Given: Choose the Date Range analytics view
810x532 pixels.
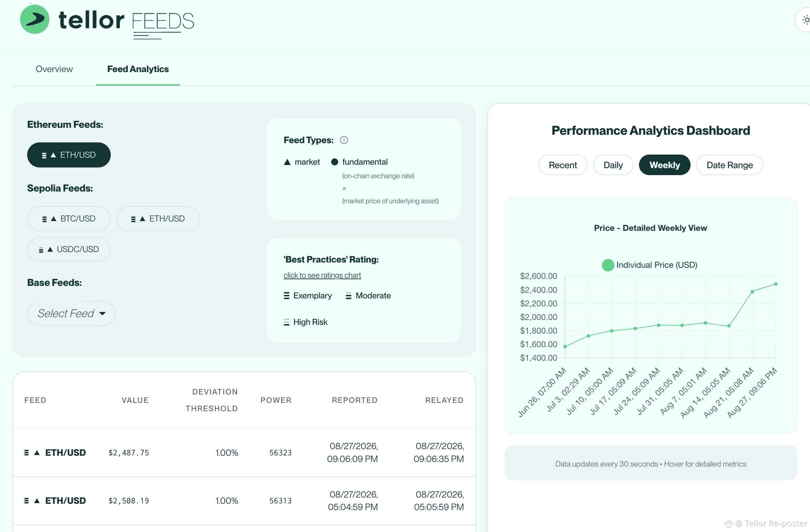Looking at the screenshot, I should click(730, 165).
